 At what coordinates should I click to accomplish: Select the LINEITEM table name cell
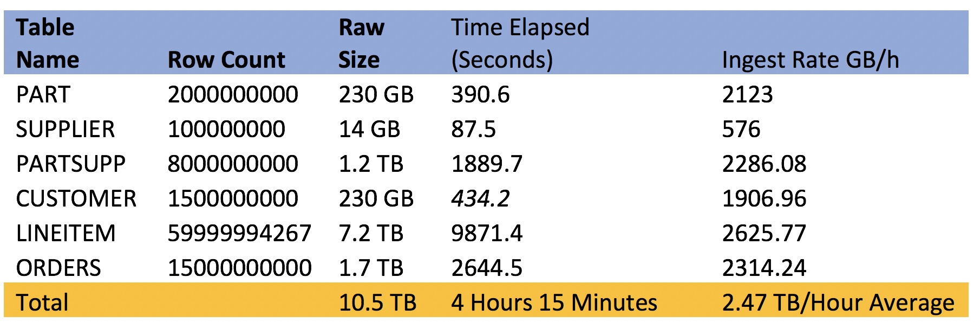tap(66, 234)
